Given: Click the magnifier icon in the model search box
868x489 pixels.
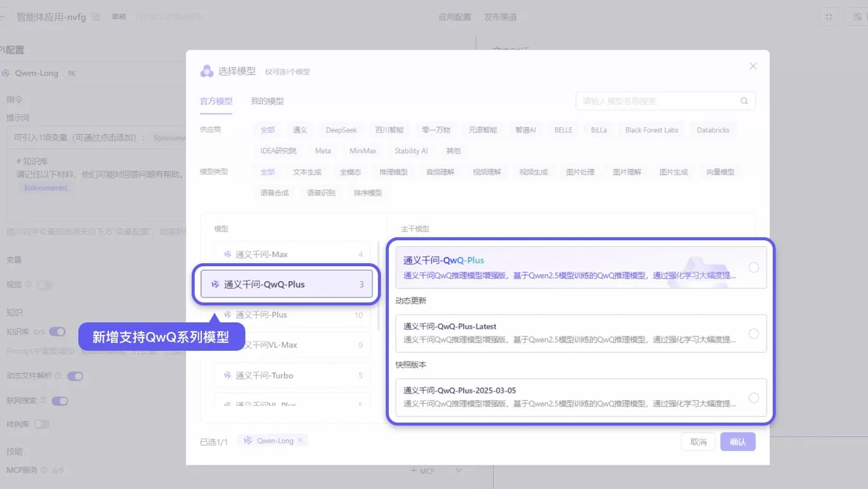Looking at the screenshot, I should 744,101.
